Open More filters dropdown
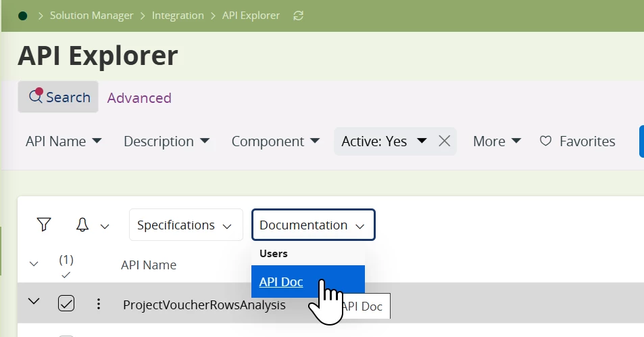The image size is (644, 337). point(497,141)
